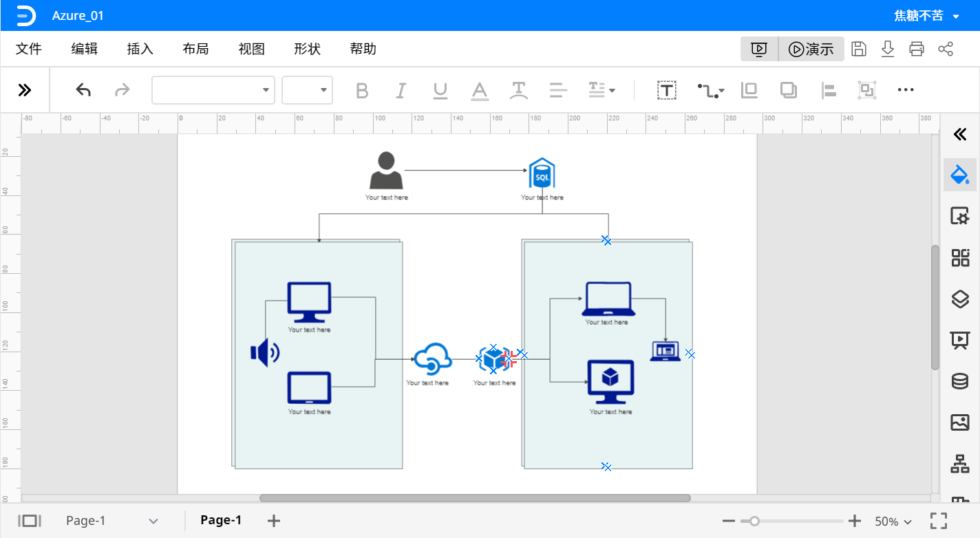The image size is (980, 538).
Task: Open the 形状 menu
Action: 308,49
